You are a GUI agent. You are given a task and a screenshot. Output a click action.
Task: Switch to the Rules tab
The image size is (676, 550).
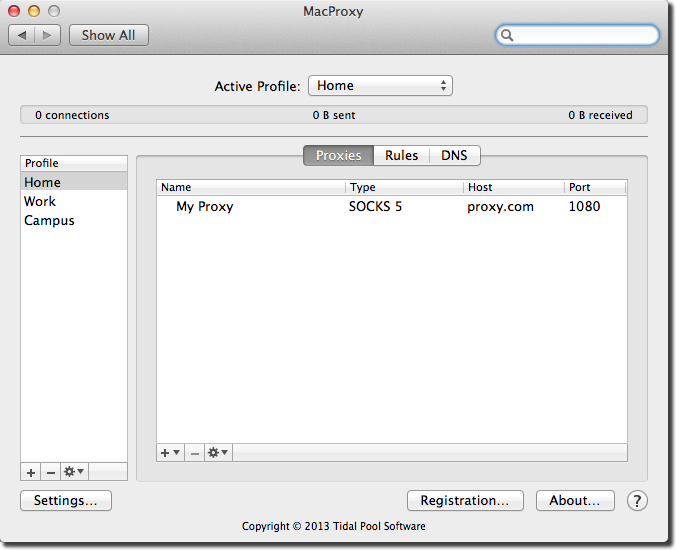[x=401, y=155]
